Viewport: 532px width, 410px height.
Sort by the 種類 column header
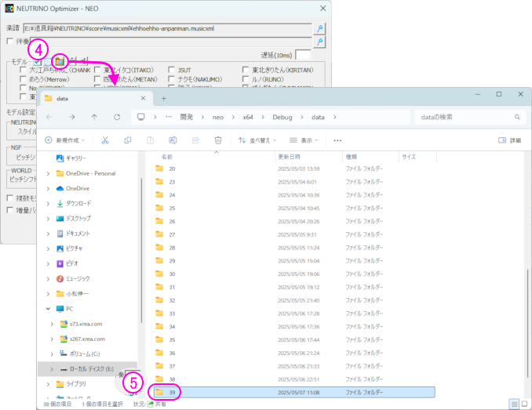pyautogui.click(x=352, y=157)
